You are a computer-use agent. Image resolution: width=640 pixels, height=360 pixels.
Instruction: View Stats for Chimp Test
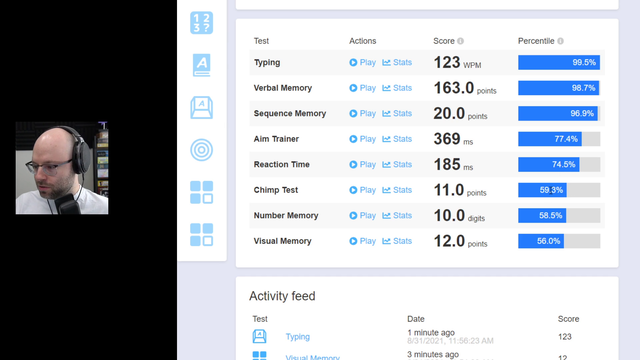pos(397,190)
